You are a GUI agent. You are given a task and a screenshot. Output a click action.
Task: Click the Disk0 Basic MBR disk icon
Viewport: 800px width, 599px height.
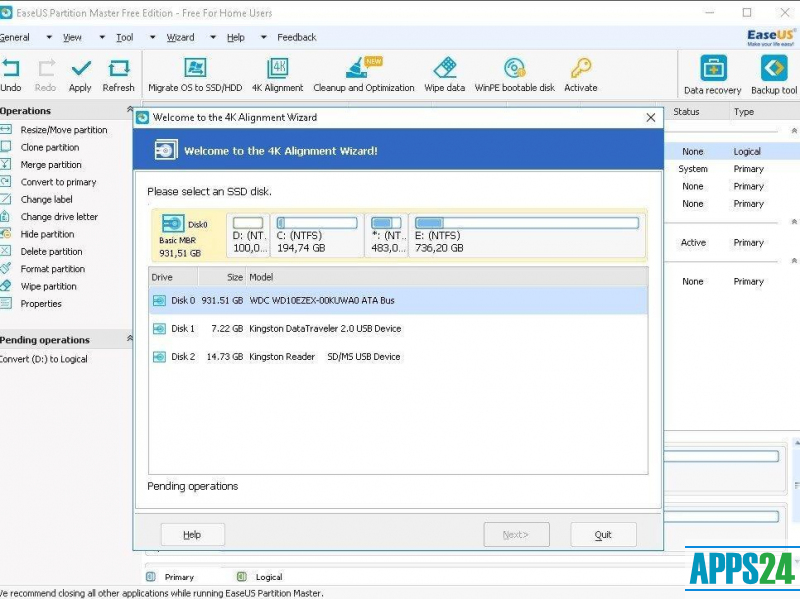pos(172,223)
